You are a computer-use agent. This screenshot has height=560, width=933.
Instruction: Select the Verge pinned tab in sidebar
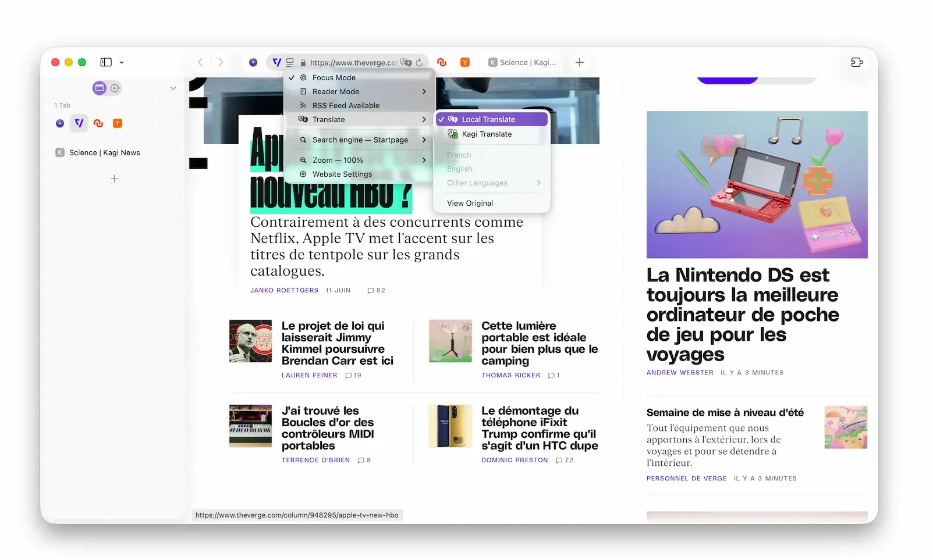point(79,123)
